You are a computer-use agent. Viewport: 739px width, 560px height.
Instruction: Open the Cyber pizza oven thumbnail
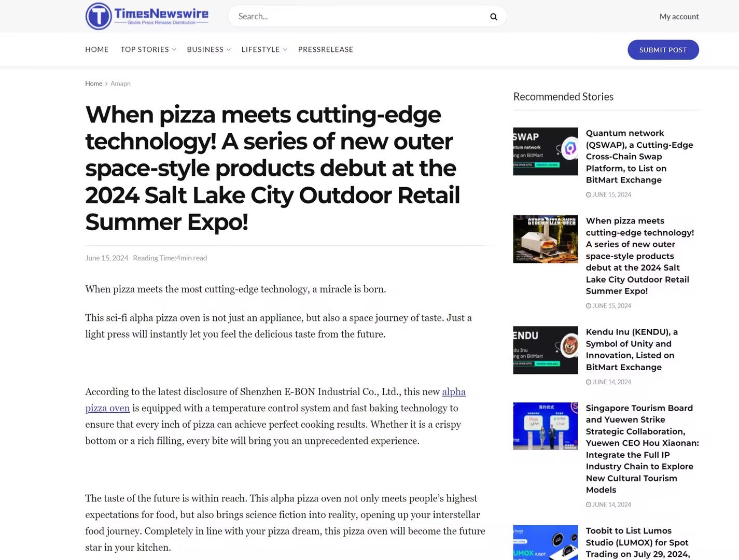click(545, 239)
